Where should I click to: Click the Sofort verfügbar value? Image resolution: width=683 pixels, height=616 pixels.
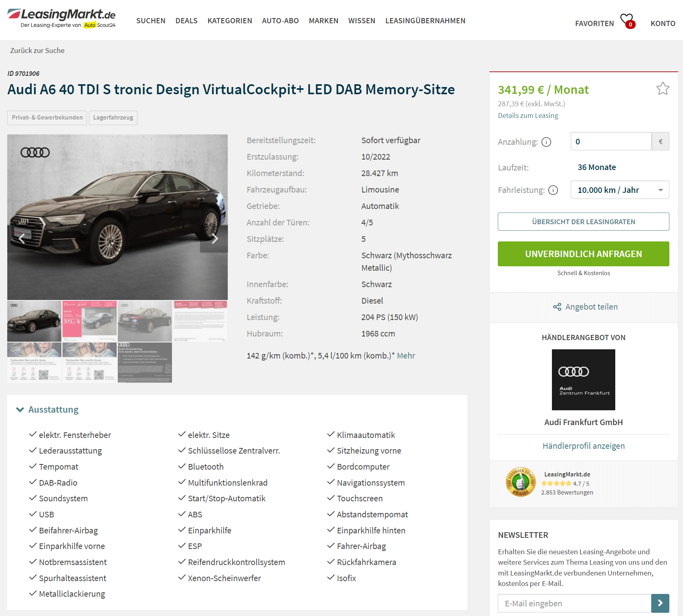[391, 140]
